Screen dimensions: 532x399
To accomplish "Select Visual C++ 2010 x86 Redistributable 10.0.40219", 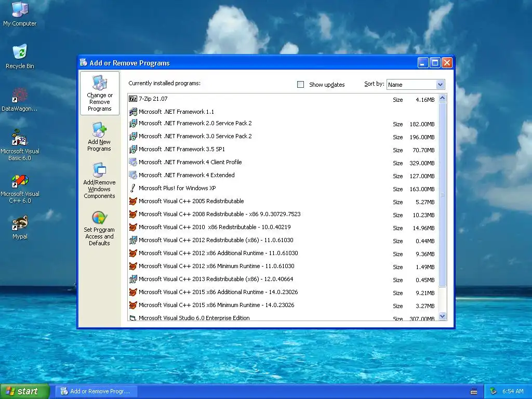I will coord(215,227).
